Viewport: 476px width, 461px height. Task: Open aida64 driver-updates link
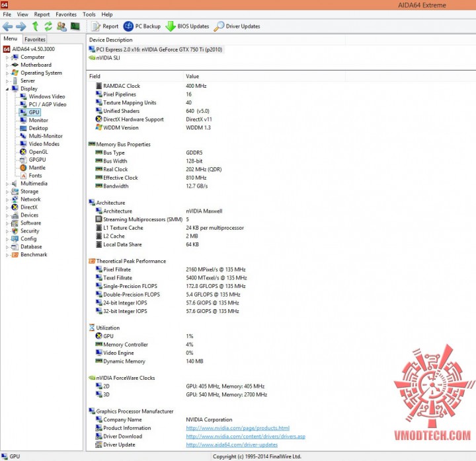tap(231, 444)
